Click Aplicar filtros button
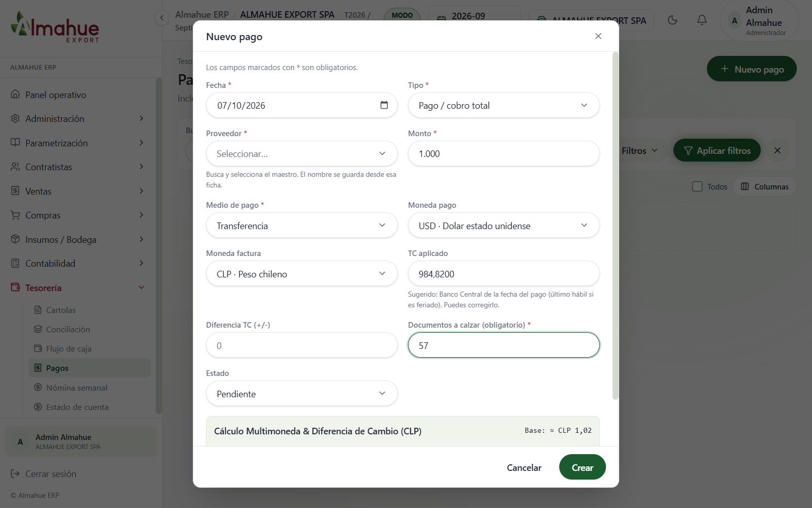The image size is (812, 508). (x=717, y=150)
